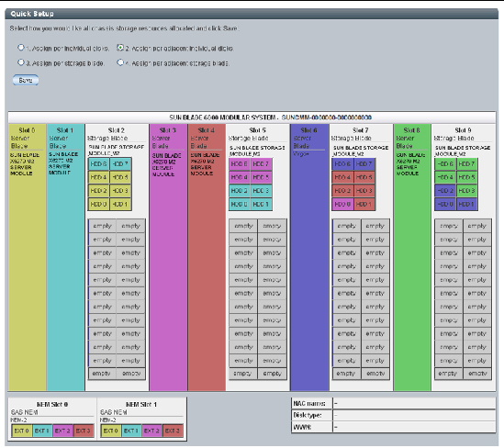Screen dimensions: 504x448
Task: Select HDD 6 in Slot 2
Action: point(98,164)
